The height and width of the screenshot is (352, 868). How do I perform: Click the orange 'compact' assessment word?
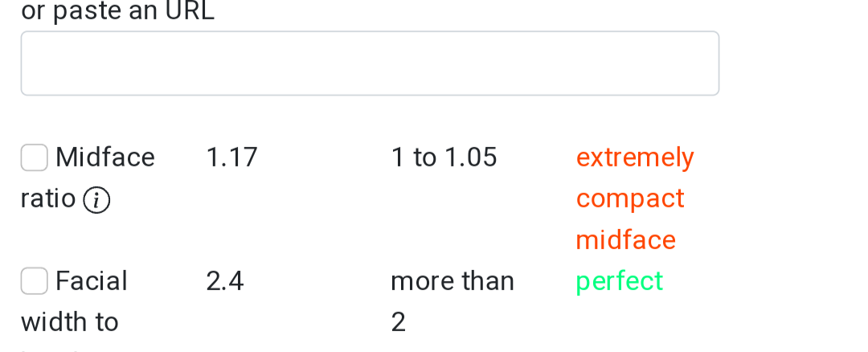coord(630,199)
